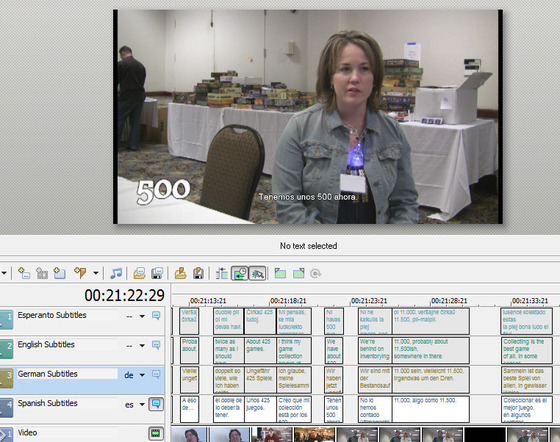Click the grayed-out insert video track icon
The image size is (560, 442).
pos(42,273)
